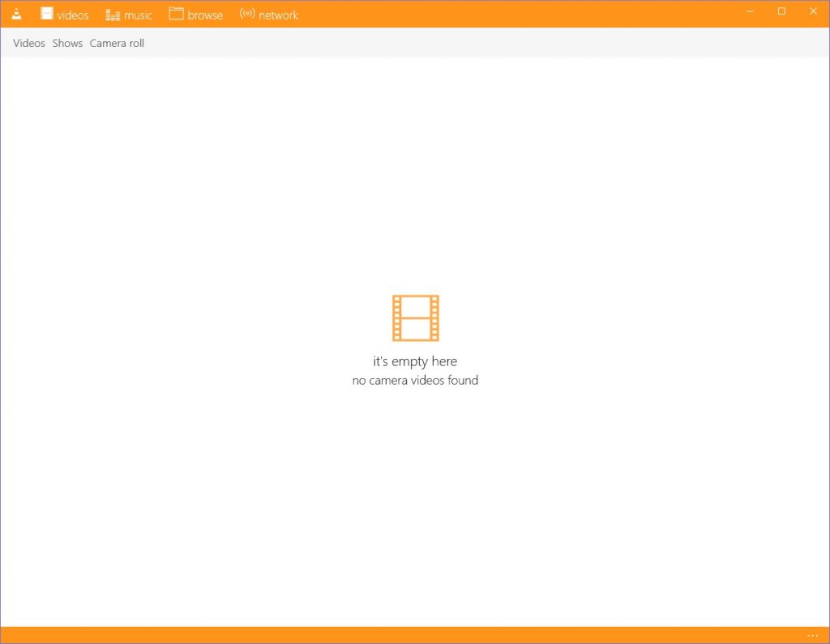Click the empty video content area

pos(415,502)
